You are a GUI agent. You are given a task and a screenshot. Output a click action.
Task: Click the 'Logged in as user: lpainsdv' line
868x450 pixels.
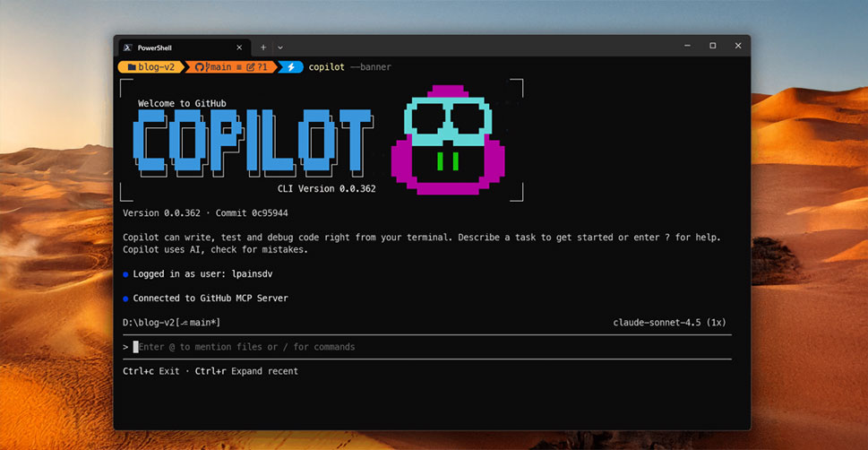202,273
